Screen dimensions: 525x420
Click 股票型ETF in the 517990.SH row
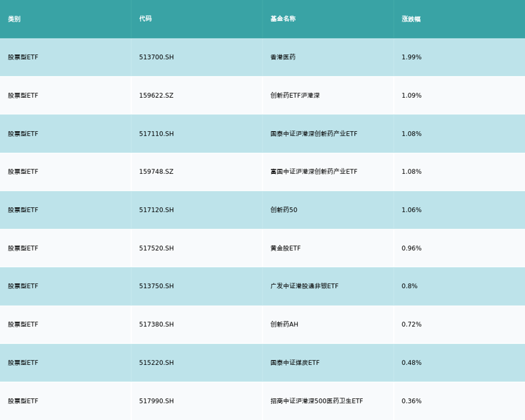23,401
